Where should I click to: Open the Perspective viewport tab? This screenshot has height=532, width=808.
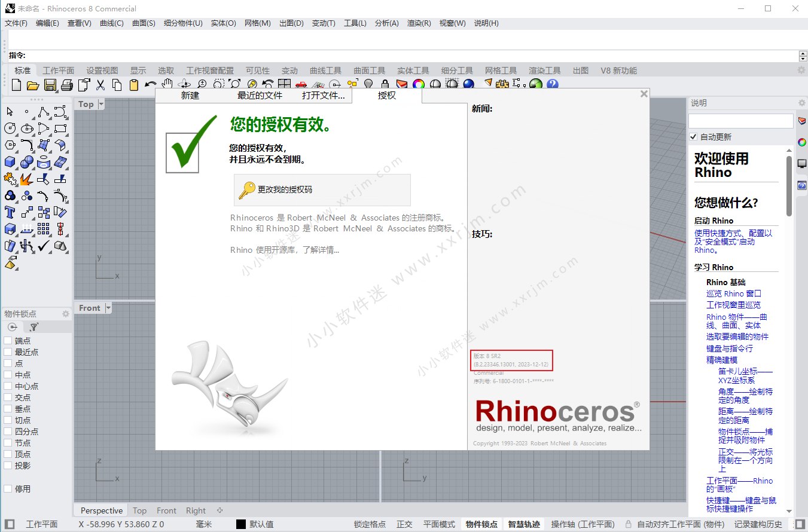[x=100, y=510]
